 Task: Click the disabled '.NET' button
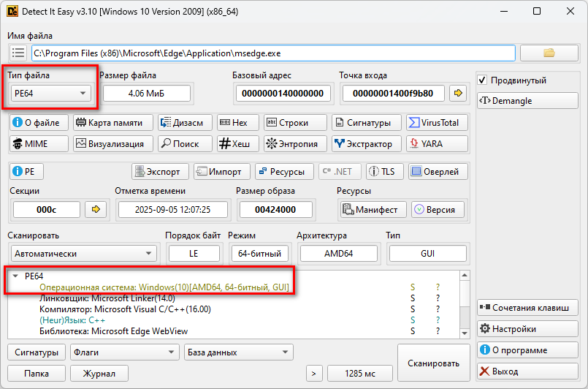(x=340, y=172)
